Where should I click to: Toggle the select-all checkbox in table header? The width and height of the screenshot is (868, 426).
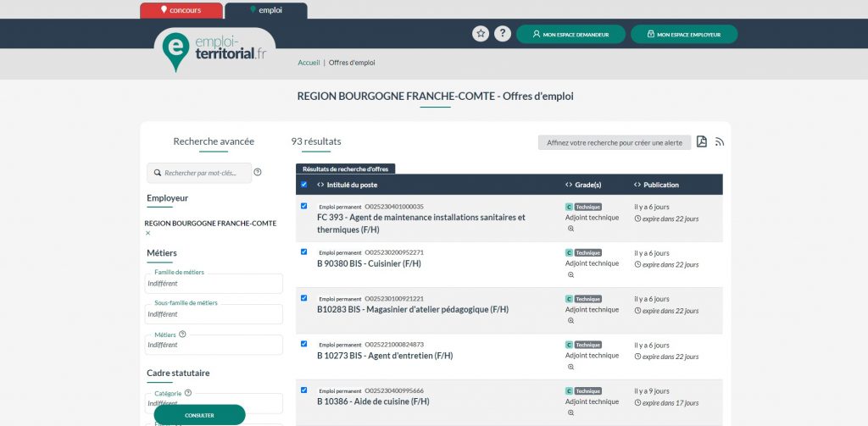click(x=304, y=185)
